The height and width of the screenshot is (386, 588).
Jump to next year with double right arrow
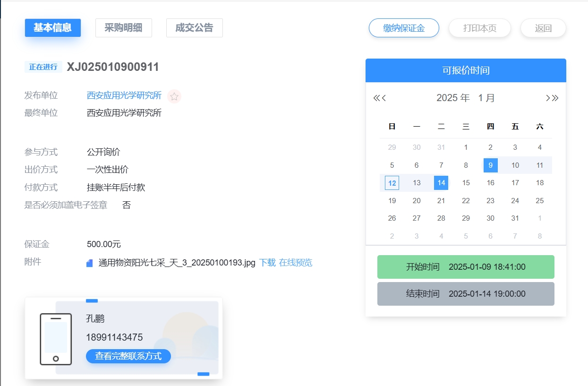point(556,97)
